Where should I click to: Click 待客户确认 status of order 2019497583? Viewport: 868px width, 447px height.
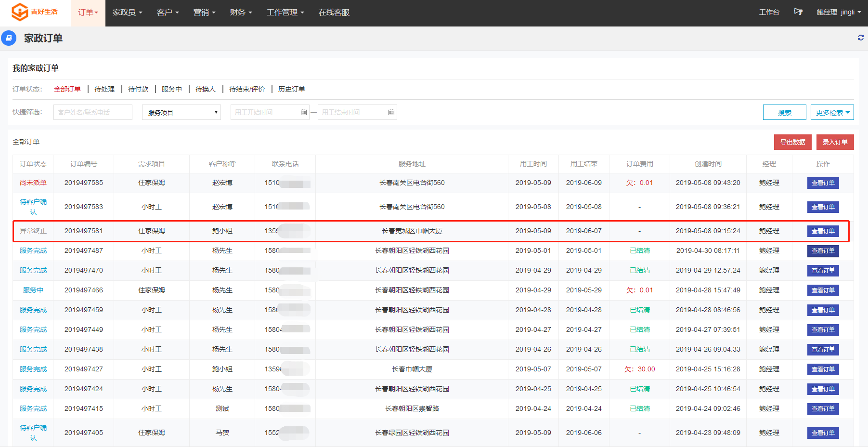pyautogui.click(x=33, y=207)
